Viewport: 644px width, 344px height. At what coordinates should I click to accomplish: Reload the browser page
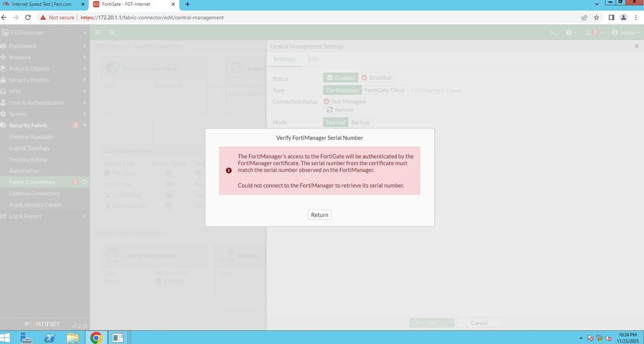(28, 17)
